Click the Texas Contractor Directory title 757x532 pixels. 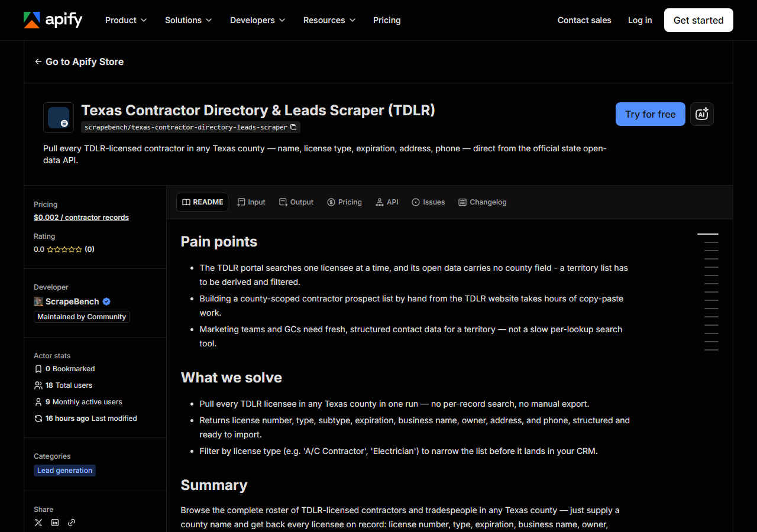pos(258,111)
